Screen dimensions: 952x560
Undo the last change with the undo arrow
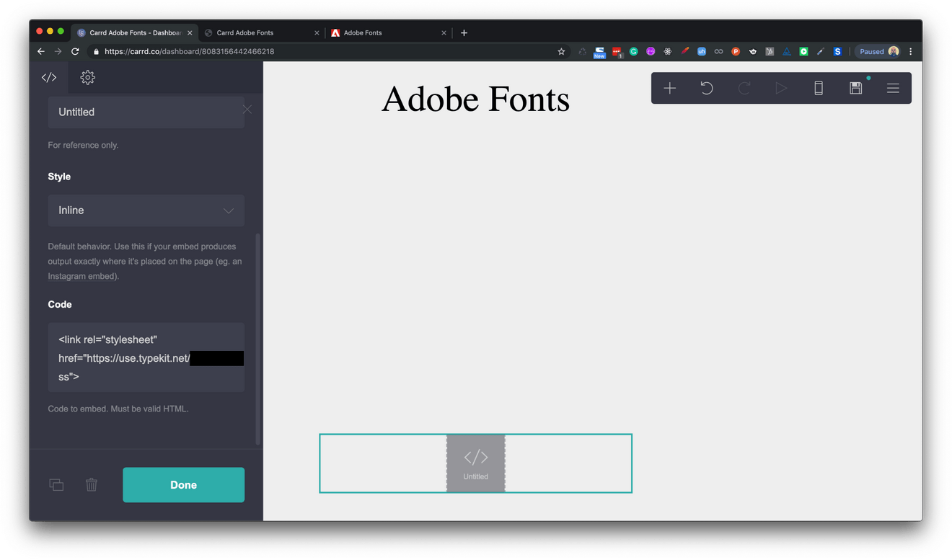coord(707,88)
